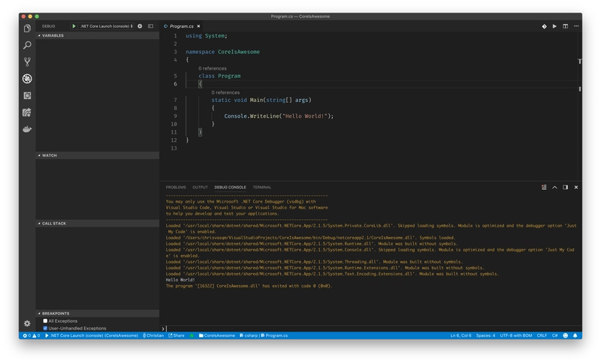
Task: Disable the User-Unhandled Exceptions checkbox
Action: coord(45,329)
